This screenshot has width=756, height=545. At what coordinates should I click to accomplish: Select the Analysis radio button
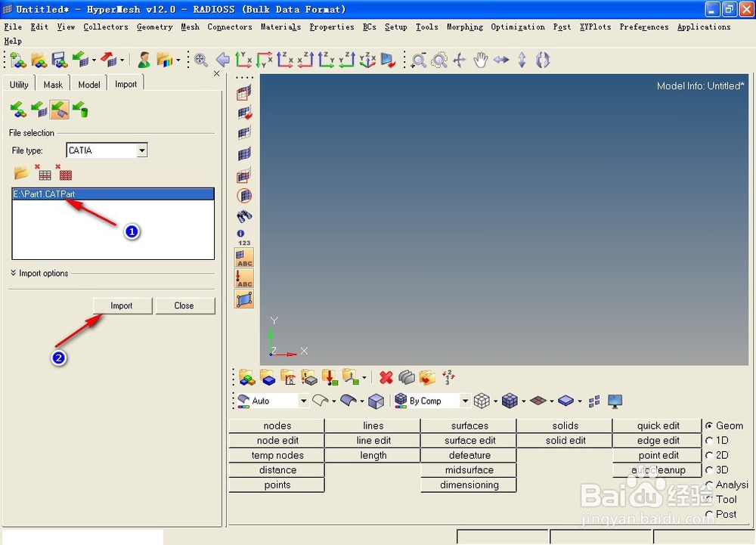click(x=709, y=485)
